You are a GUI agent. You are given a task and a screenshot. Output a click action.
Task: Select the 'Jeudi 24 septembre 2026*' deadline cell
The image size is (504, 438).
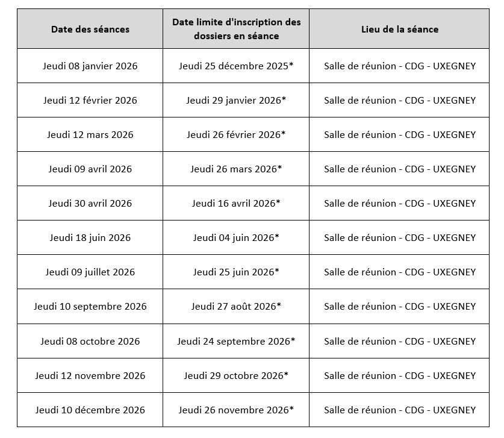point(236,341)
